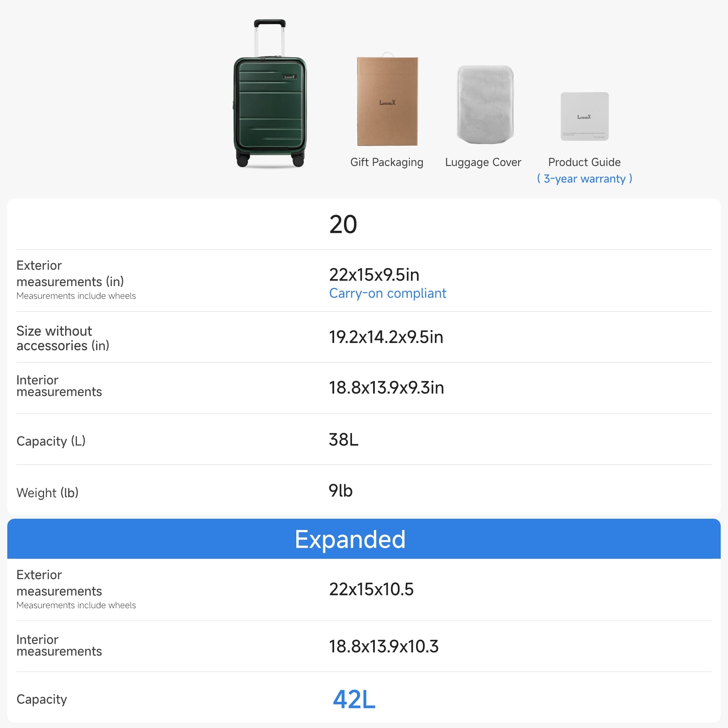The width and height of the screenshot is (728, 728).
Task: Click the 42L expanded capacity value
Action: (x=353, y=700)
